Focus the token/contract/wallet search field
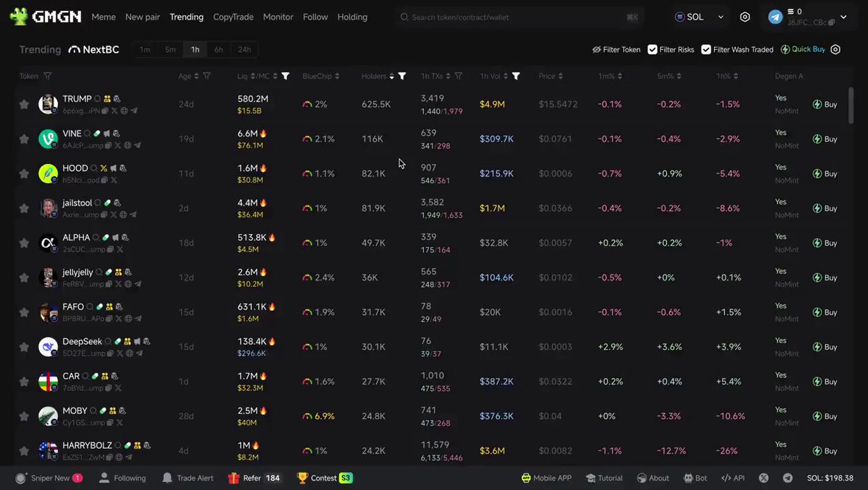Image resolution: width=868 pixels, height=490 pixels. pos(519,17)
